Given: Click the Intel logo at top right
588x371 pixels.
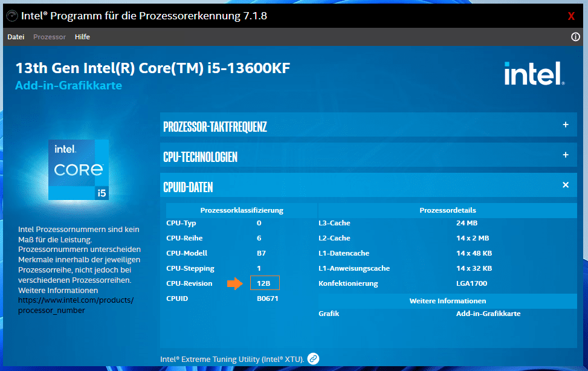Looking at the screenshot, I should point(534,74).
